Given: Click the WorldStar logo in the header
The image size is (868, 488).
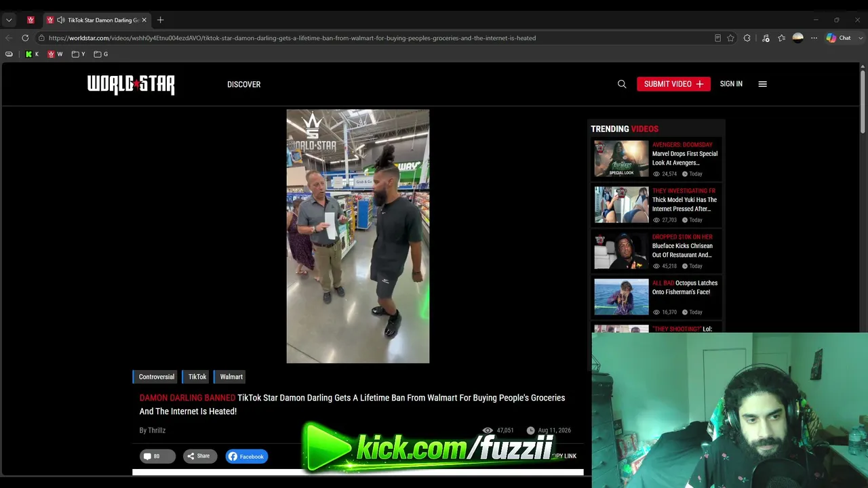Looking at the screenshot, I should click(131, 85).
